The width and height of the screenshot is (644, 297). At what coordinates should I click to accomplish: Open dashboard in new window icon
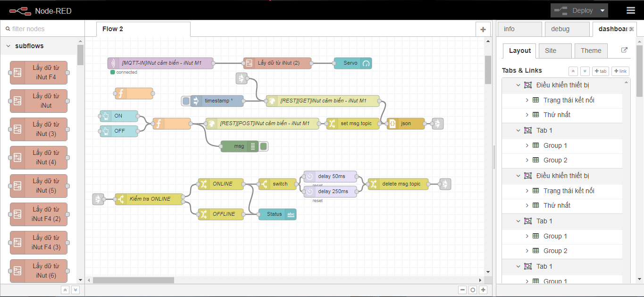[x=624, y=51]
